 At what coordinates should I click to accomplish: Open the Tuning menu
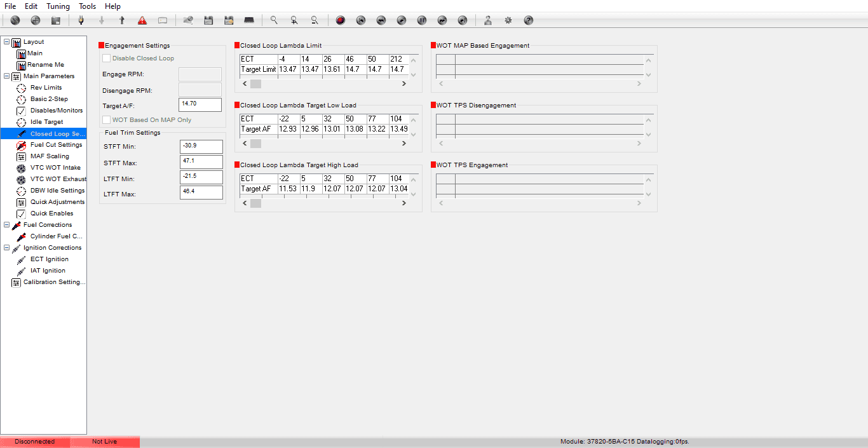click(x=58, y=6)
